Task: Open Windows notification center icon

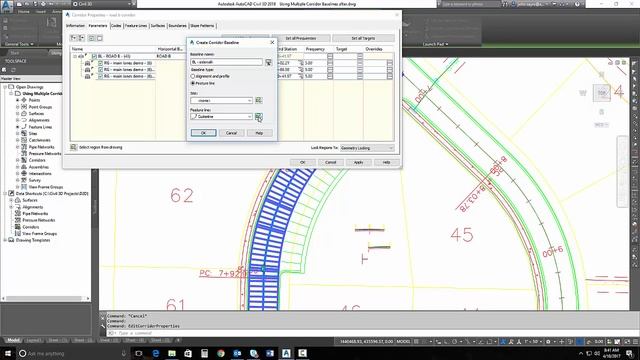Action: pyautogui.click(x=629, y=353)
